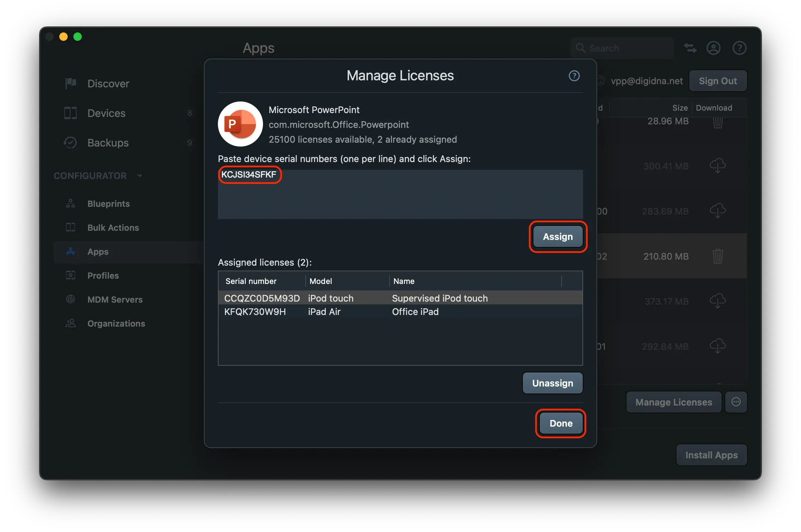Click the serial numbers input field

coord(400,194)
